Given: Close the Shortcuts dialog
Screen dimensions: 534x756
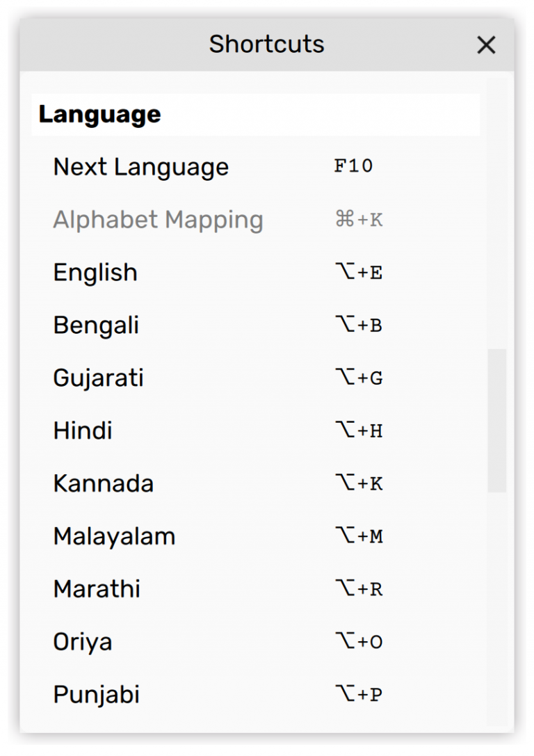Looking at the screenshot, I should [486, 45].
